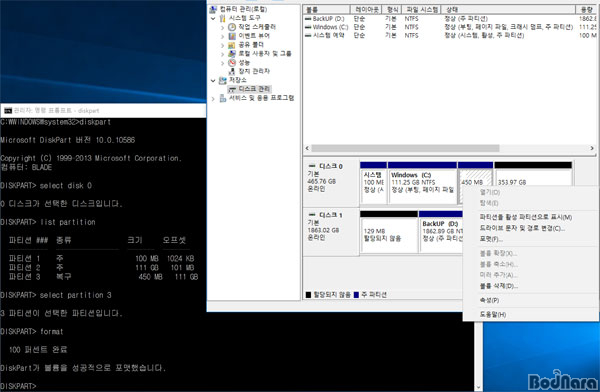
Task: Click the volume list scroll-right arrow
Action: point(592,148)
